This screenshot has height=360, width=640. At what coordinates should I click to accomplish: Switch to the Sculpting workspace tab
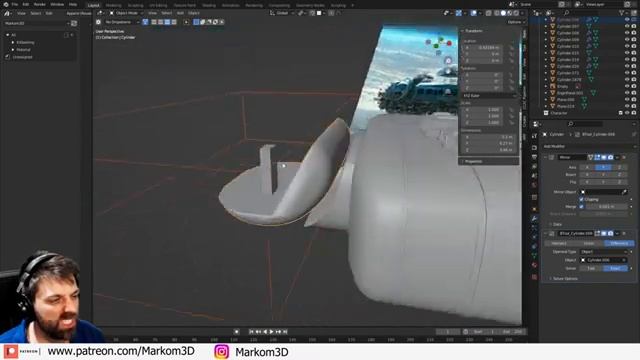click(136, 5)
